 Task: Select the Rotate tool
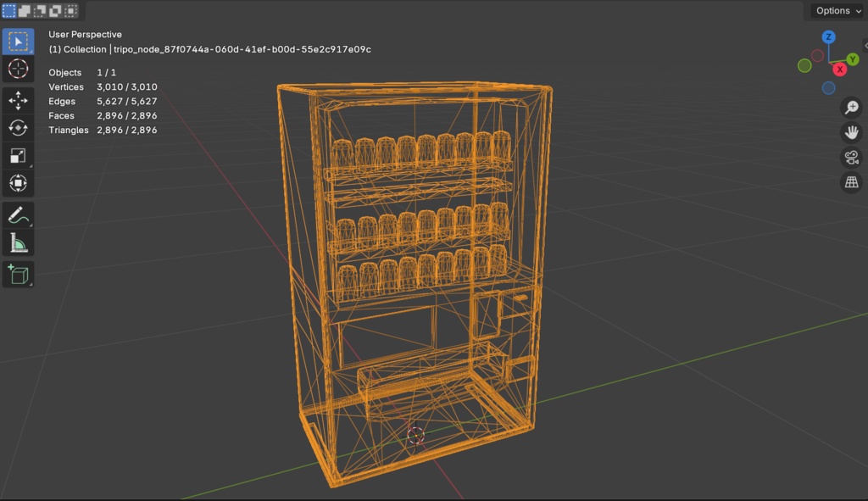[17, 127]
